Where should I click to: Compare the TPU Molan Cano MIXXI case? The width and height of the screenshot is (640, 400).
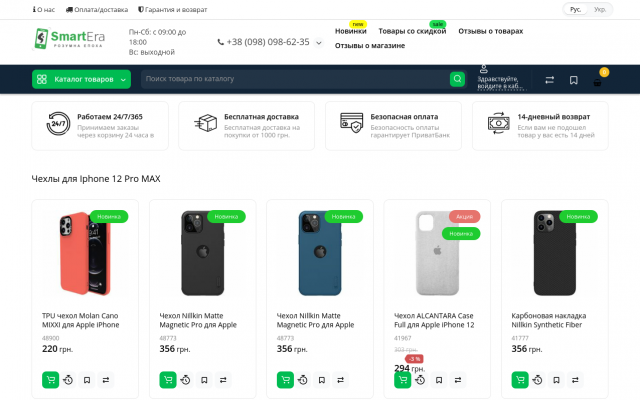coord(106,380)
